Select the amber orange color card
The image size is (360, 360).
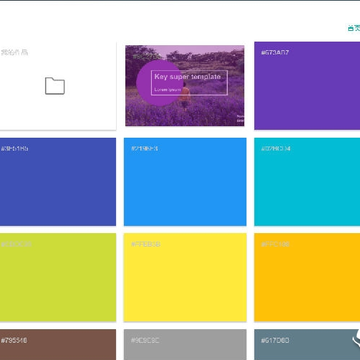click(x=307, y=277)
